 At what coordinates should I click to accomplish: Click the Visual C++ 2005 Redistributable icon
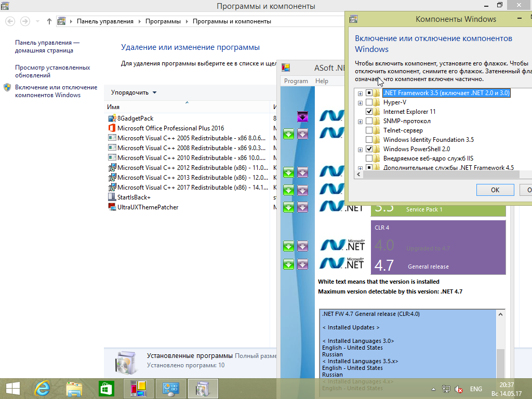112,138
